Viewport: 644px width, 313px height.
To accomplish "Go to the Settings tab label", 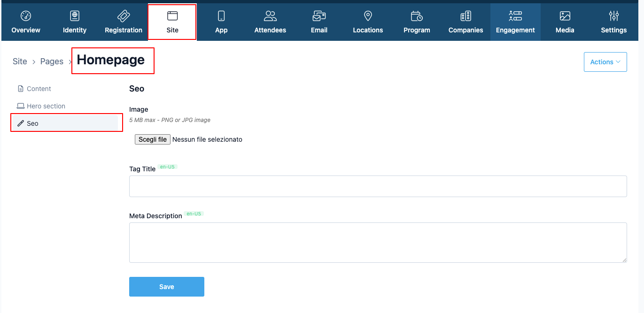I will point(613,30).
